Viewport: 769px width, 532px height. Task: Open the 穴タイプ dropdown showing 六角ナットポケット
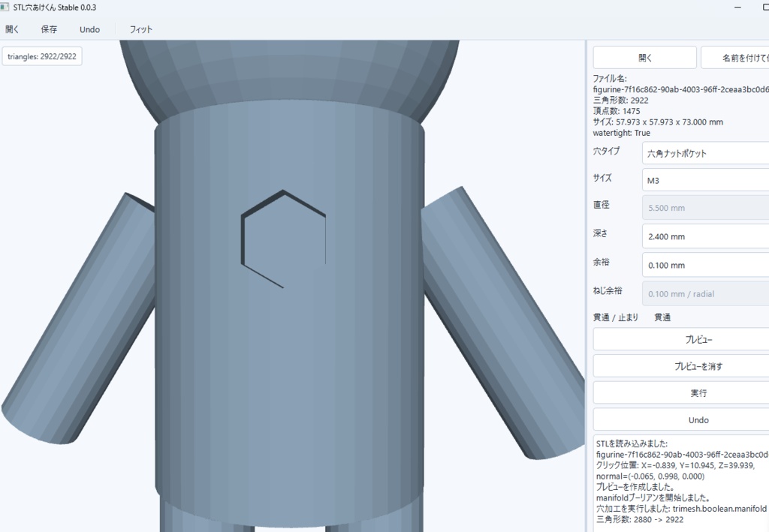pos(705,153)
